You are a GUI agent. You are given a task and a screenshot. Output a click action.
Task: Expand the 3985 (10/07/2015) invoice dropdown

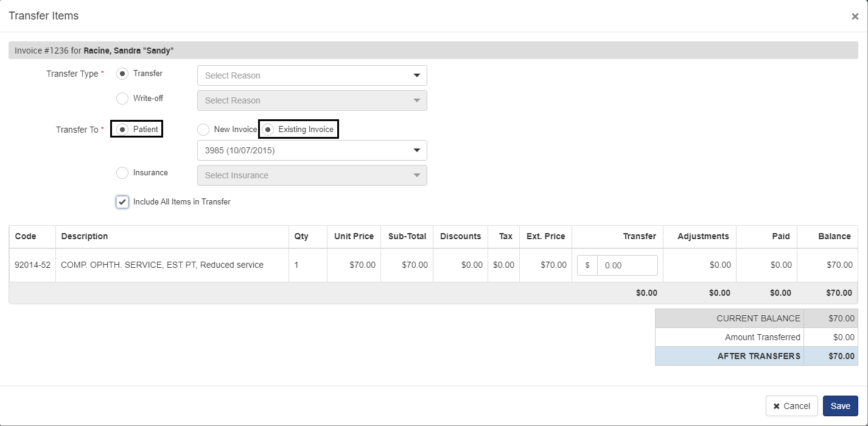click(x=312, y=150)
